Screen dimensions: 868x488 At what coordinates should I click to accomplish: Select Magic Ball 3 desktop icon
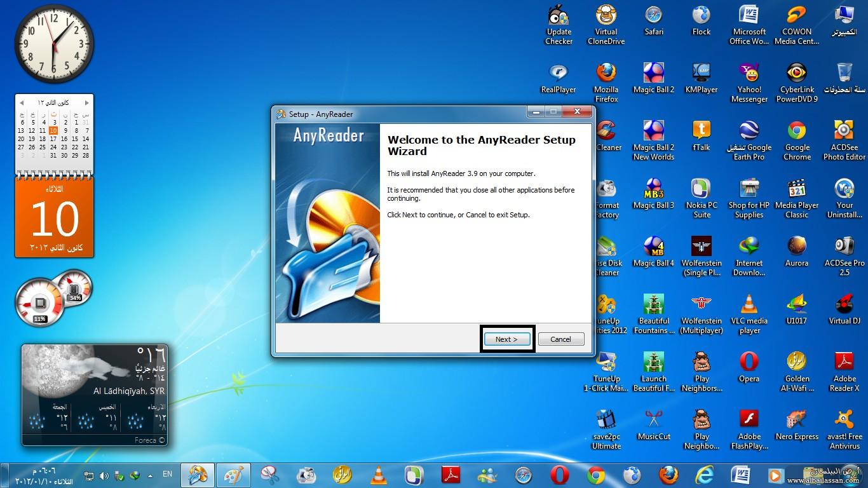654,194
